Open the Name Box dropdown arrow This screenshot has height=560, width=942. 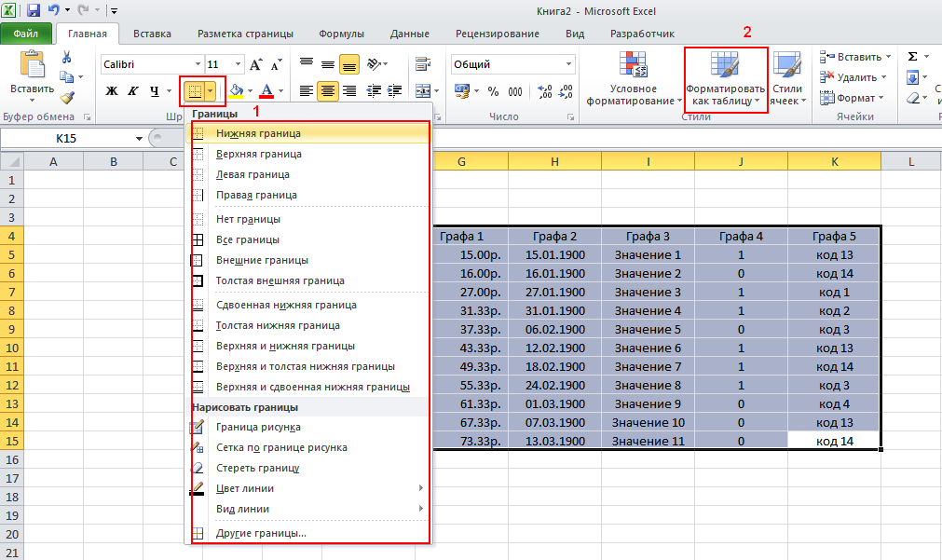139,138
